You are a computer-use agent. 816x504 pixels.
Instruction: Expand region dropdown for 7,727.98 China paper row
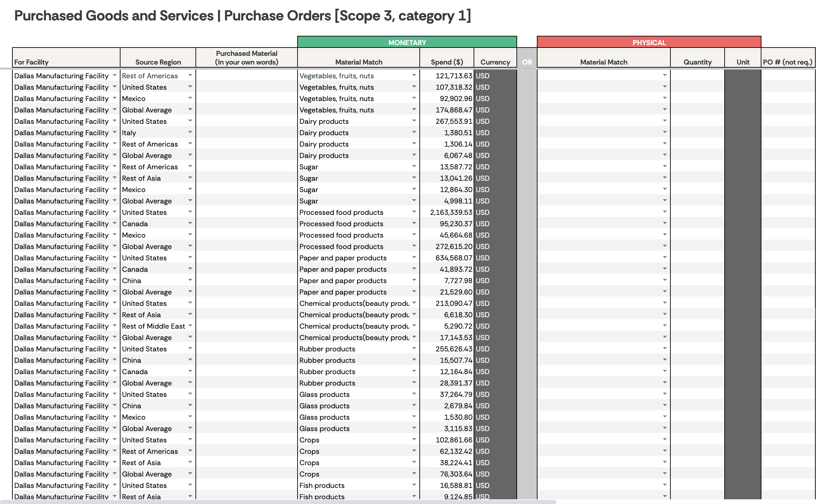coord(190,280)
